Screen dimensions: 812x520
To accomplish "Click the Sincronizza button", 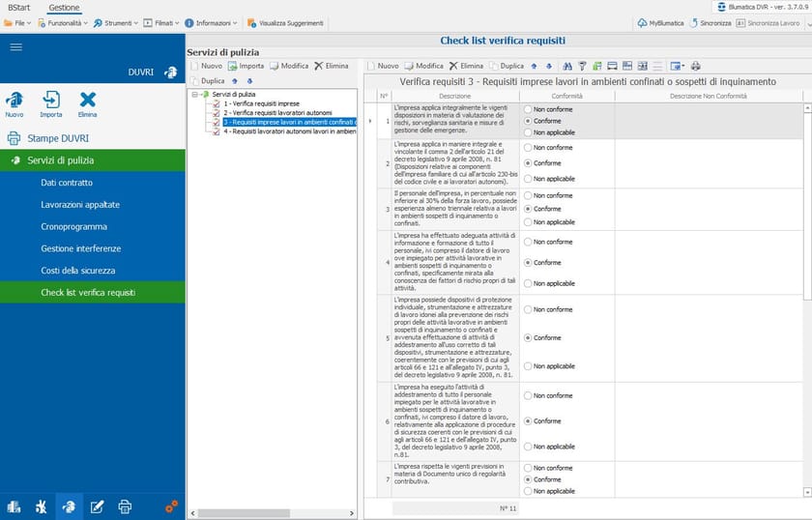I will pyautogui.click(x=710, y=22).
